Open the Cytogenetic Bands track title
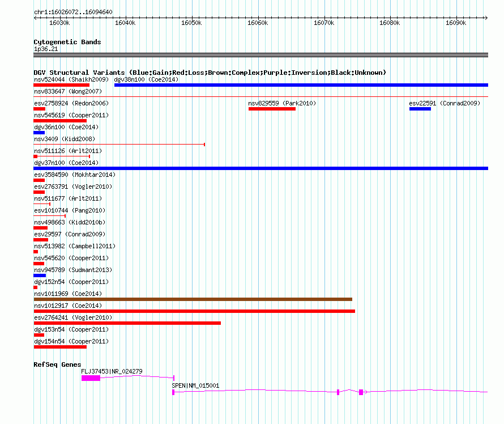The image size is (504, 424). [67, 42]
